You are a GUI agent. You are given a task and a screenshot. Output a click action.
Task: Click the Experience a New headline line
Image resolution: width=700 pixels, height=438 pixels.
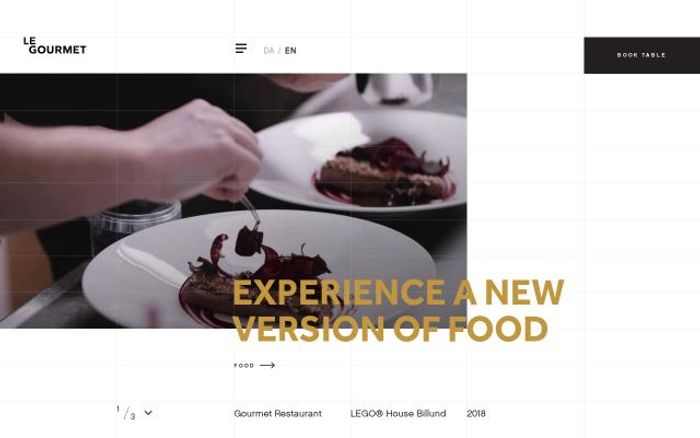tap(398, 292)
